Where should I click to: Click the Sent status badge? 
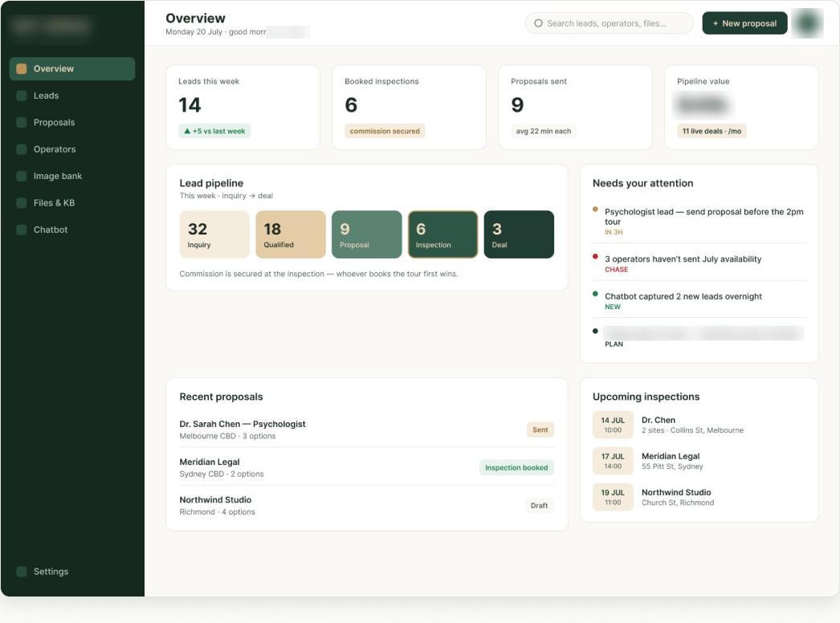[540, 430]
